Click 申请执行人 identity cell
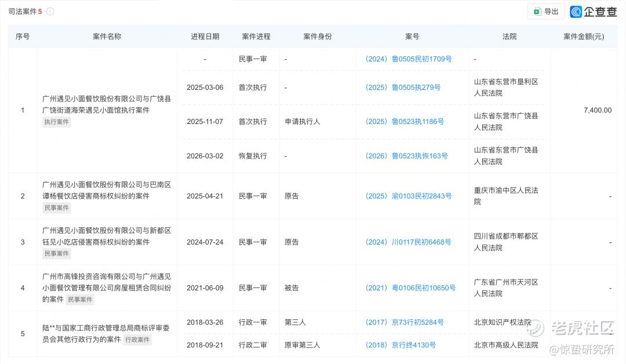Image resolution: width=626 pixels, height=364 pixels. [x=302, y=122]
